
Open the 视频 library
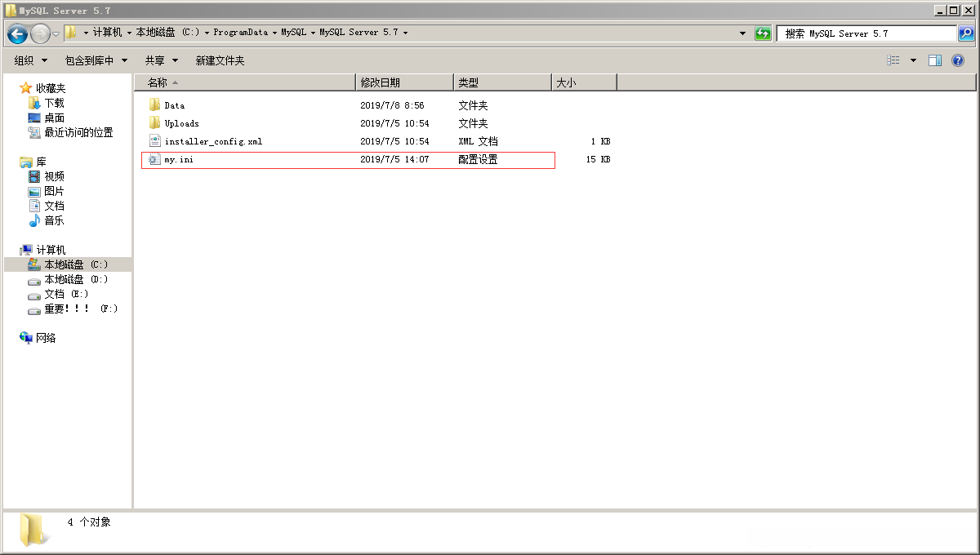[54, 177]
